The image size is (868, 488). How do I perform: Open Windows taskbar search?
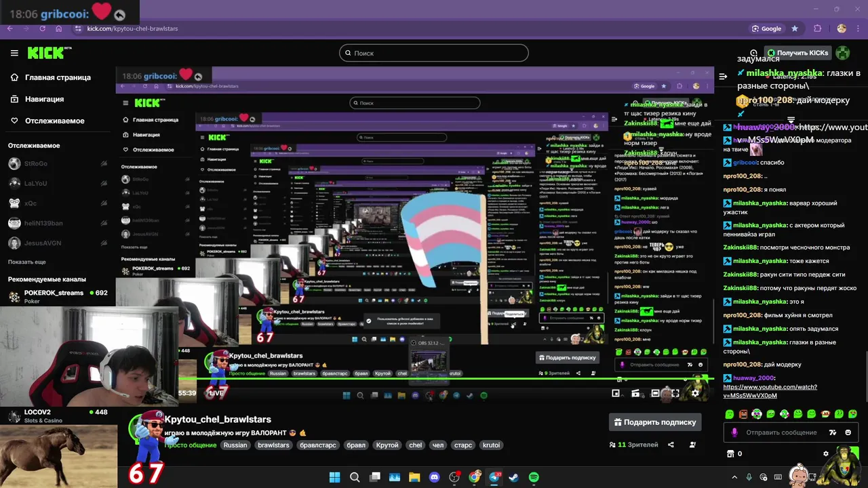click(x=355, y=477)
